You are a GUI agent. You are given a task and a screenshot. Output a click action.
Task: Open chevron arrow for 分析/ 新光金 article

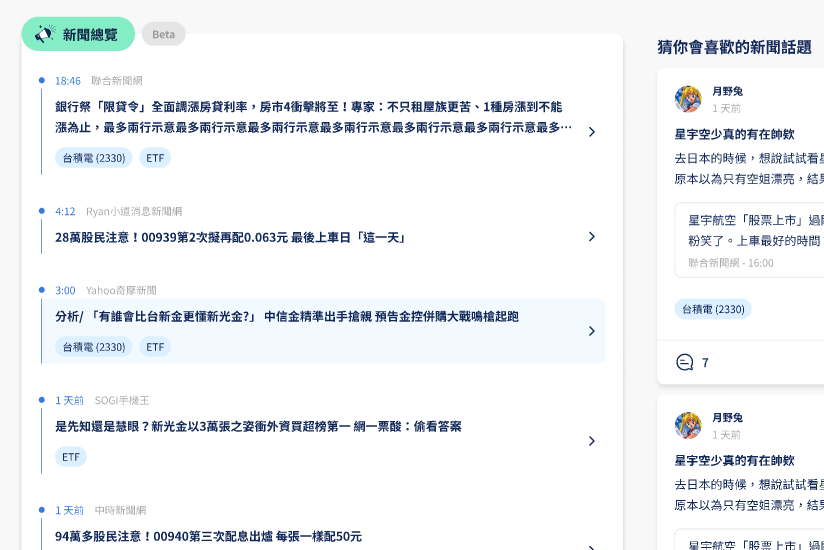[592, 331]
